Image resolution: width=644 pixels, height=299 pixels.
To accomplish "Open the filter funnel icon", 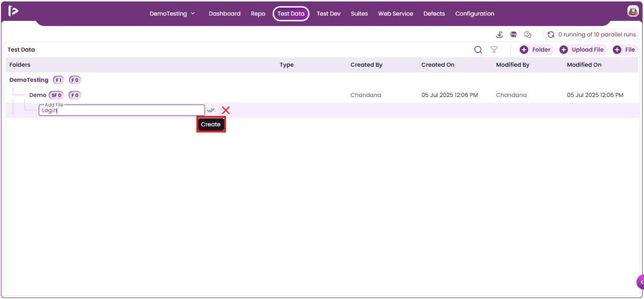I will [494, 50].
